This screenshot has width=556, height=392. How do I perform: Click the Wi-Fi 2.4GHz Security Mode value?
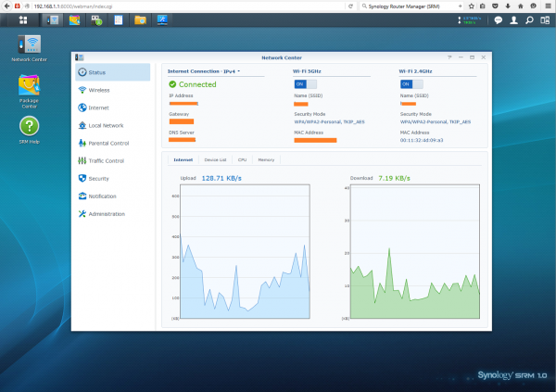click(x=436, y=122)
